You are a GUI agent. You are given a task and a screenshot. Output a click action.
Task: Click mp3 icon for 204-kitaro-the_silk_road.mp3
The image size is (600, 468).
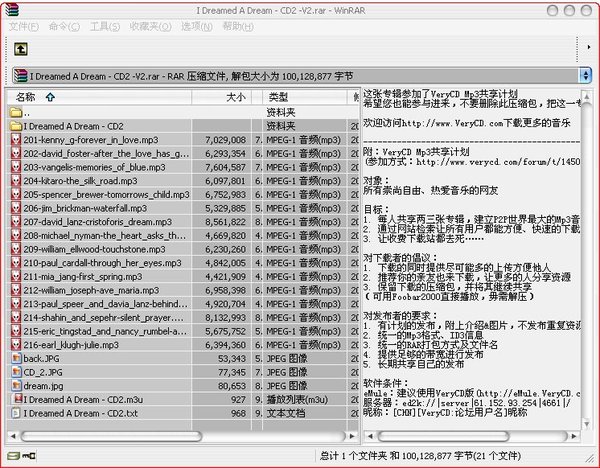(16, 180)
